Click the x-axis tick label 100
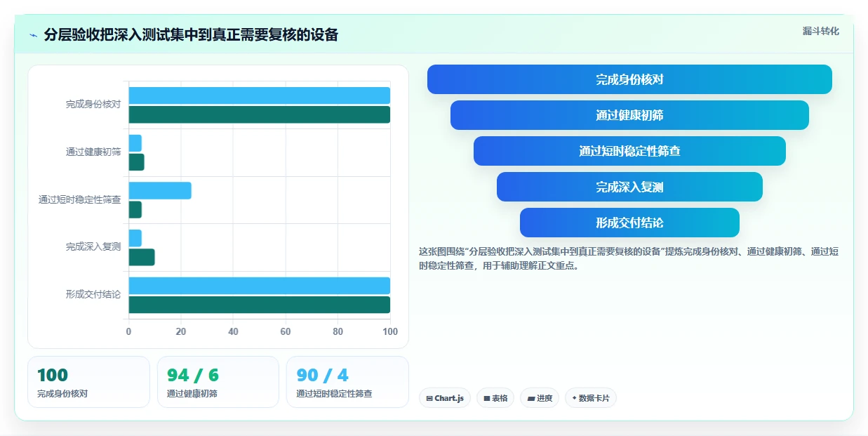This screenshot has height=436, width=868. coord(390,331)
